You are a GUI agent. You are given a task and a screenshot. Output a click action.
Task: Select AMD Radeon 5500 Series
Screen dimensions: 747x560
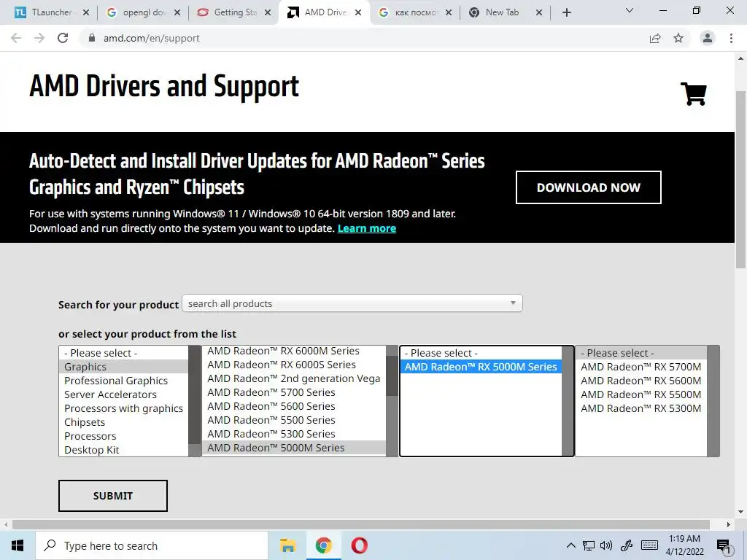[294, 420]
